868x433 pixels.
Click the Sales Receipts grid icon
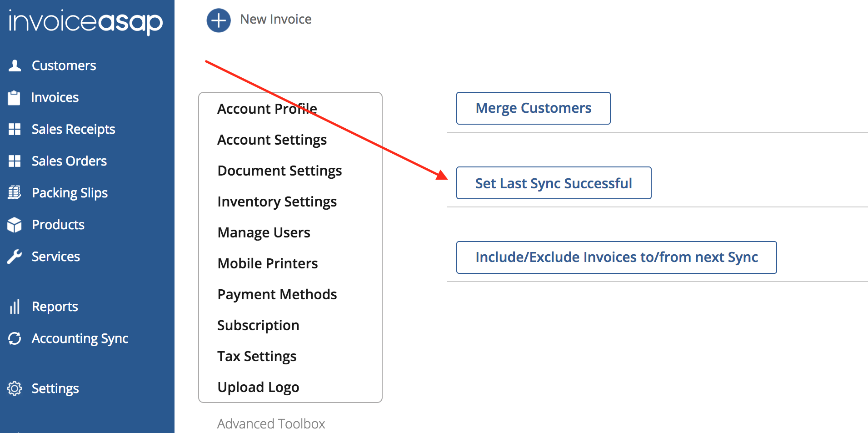point(15,130)
